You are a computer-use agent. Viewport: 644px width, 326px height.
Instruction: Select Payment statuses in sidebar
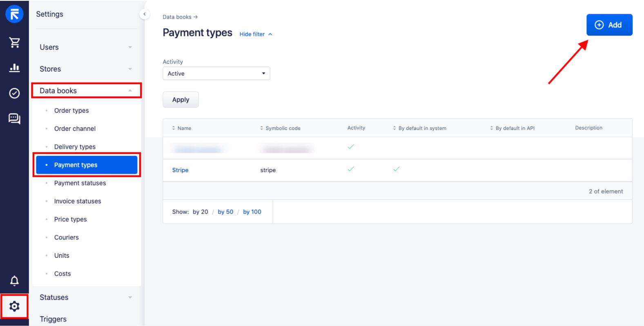click(80, 183)
